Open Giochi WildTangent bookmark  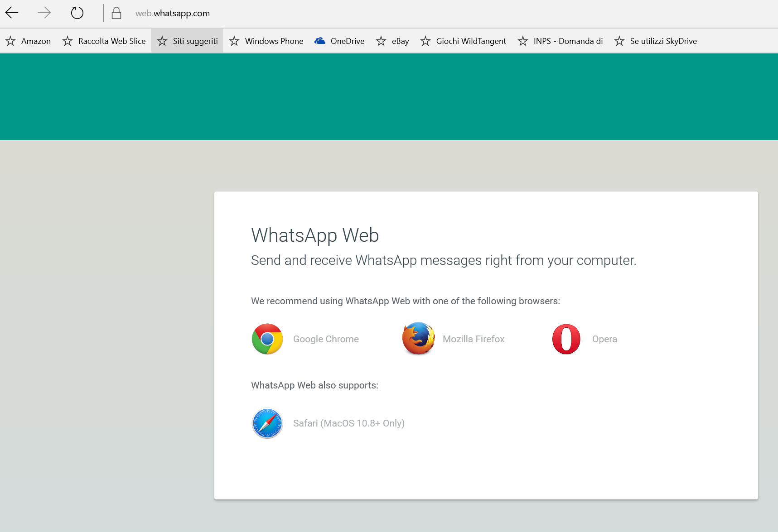pyautogui.click(x=464, y=41)
